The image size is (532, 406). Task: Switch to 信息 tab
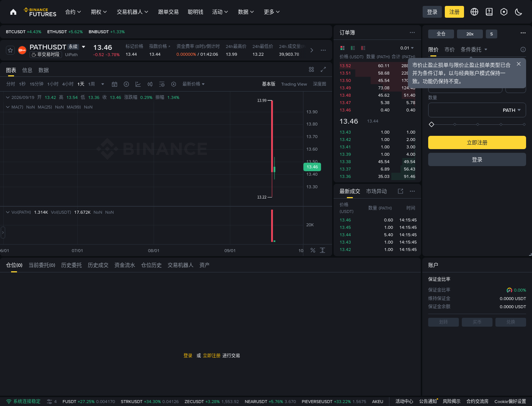(x=27, y=70)
